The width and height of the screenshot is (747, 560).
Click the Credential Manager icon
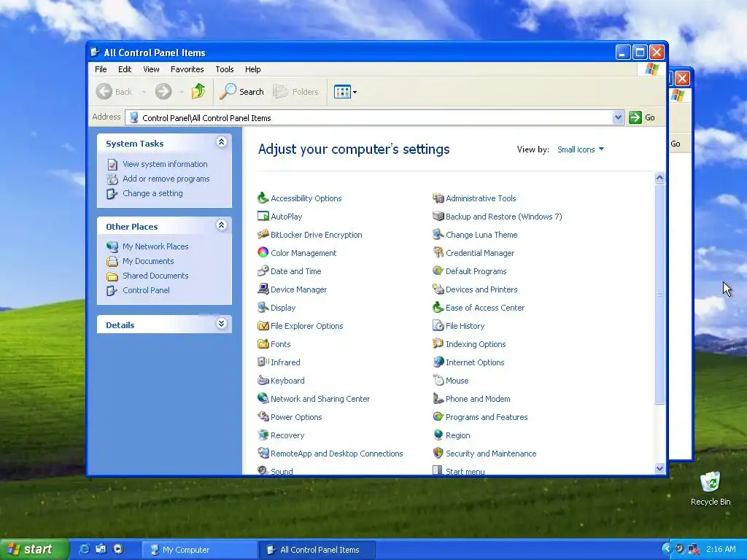pyautogui.click(x=438, y=252)
